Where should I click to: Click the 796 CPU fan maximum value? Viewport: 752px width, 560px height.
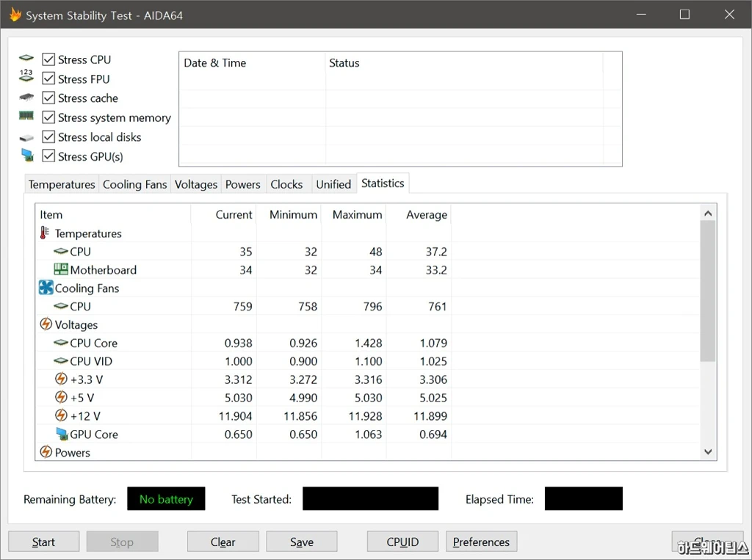[x=372, y=306]
